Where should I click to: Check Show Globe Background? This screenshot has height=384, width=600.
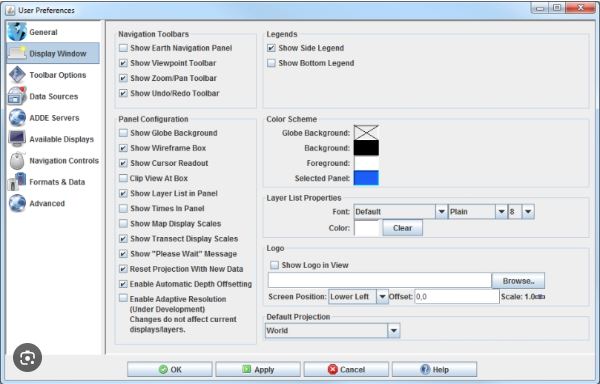point(123,133)
